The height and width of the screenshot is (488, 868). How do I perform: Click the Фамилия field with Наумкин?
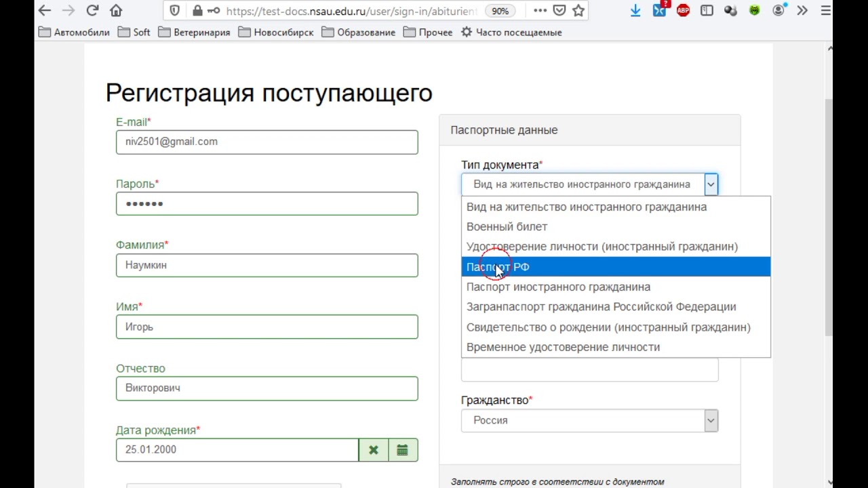point(267,265)
